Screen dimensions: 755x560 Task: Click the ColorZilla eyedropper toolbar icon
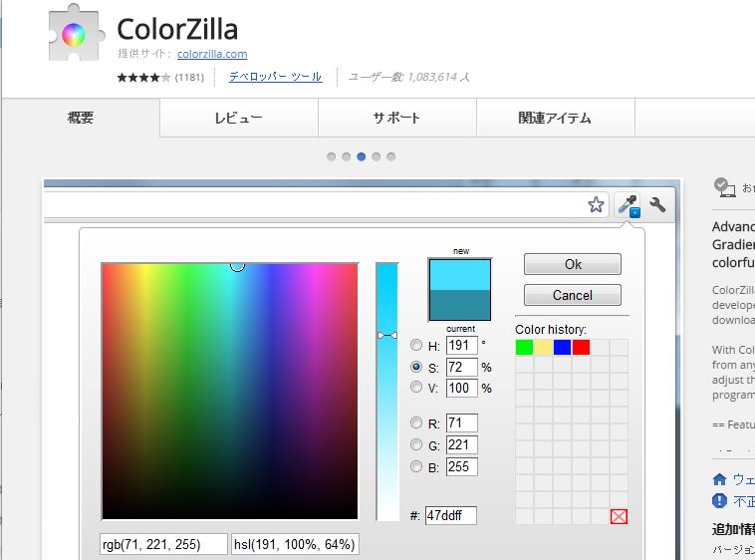click(x=629, y=205)
